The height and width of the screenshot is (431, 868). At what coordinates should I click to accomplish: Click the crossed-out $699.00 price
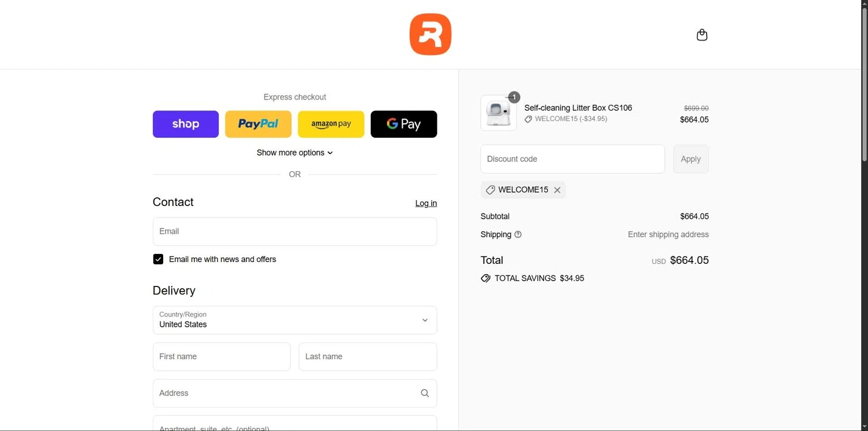(696, 108)
